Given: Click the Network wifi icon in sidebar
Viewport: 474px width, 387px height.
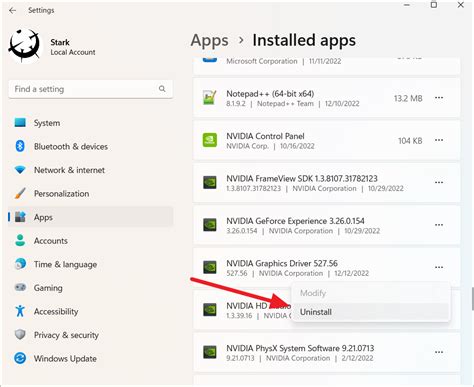Looking at the screenshot, I should pyautogui.click(x=20, y=170).
